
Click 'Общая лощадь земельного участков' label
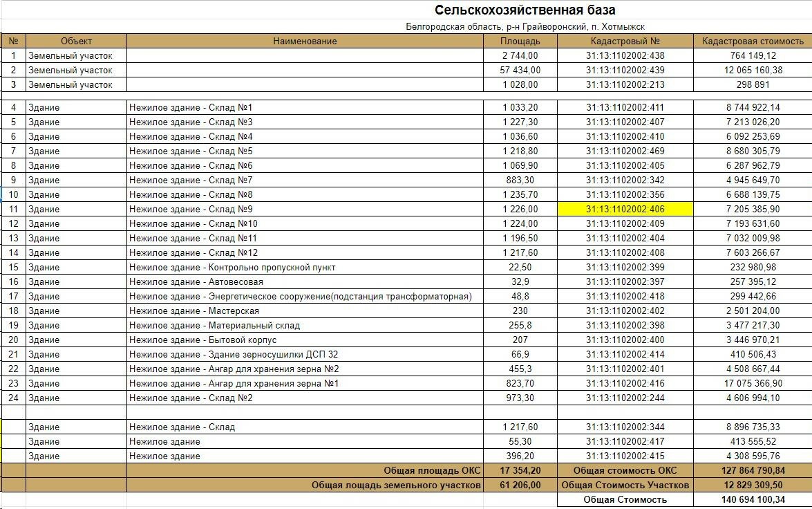pyautogui.click(x=396, y=485)
